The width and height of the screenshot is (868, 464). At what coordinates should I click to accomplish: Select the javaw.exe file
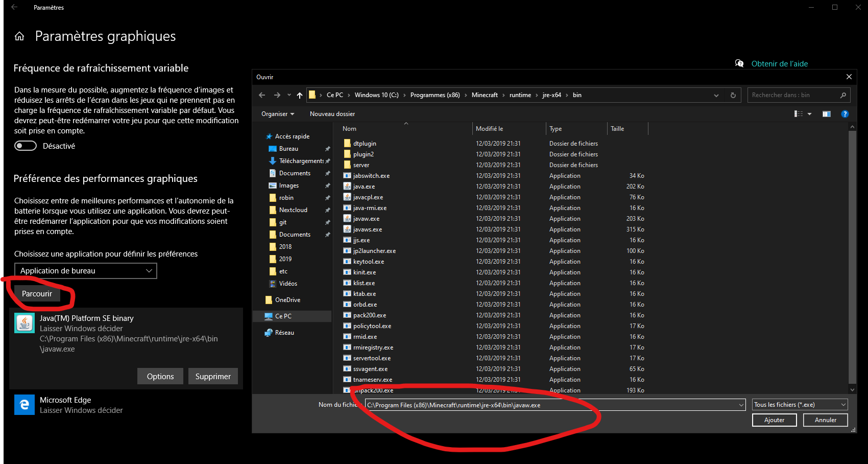pos(366,219)
